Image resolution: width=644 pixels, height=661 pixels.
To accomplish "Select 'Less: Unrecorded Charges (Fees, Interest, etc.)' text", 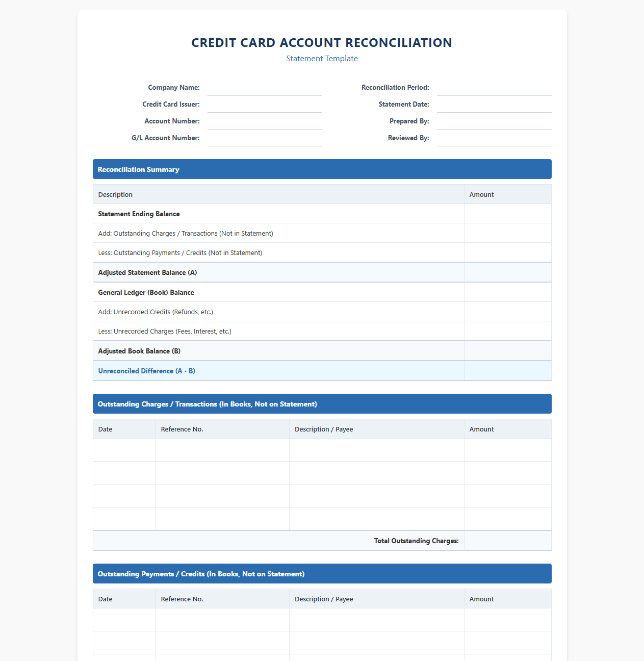I will click(165, 332).
